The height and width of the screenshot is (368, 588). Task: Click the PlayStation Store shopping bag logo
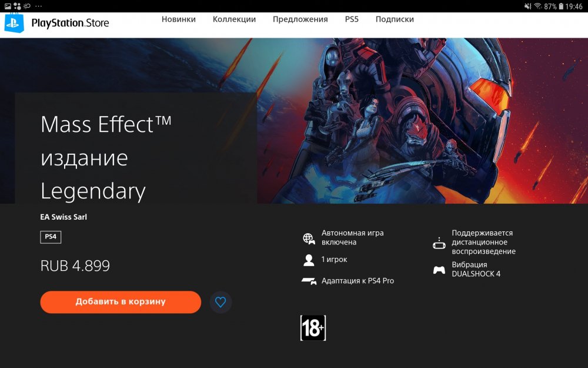14,23
